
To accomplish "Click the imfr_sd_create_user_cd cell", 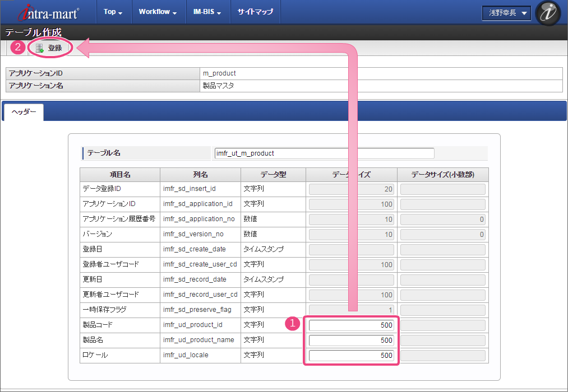I will pos(200,265).
